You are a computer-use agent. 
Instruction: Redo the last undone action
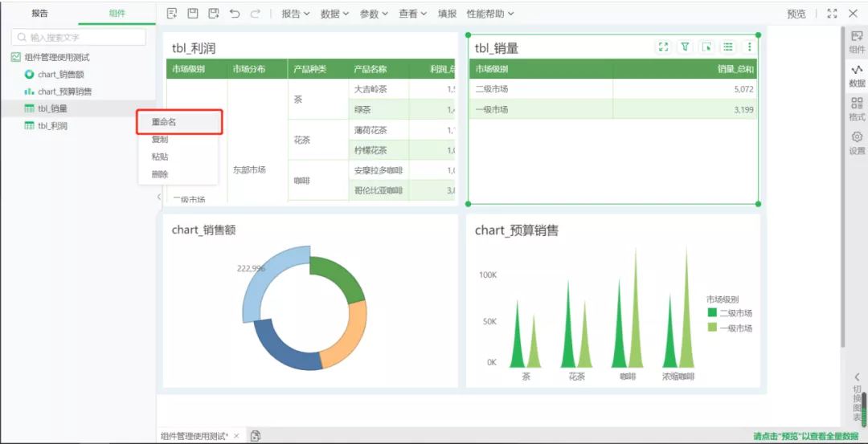(256, 14)
